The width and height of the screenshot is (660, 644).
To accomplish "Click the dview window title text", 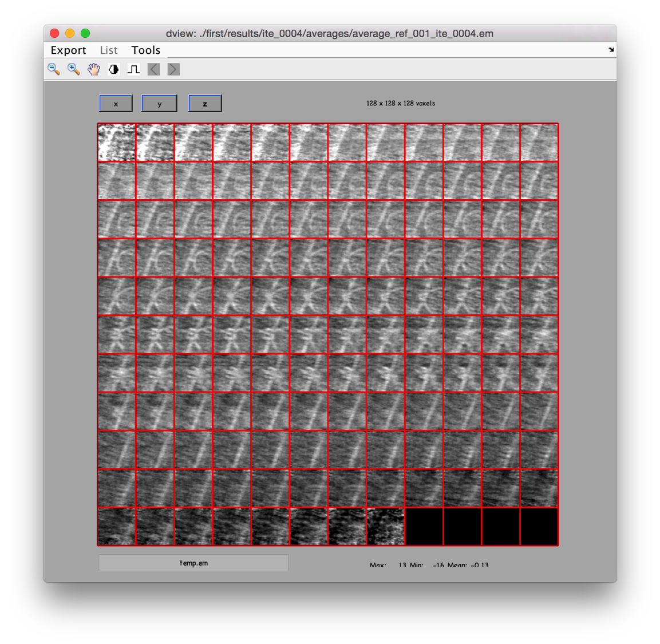I will coord(330,34).
